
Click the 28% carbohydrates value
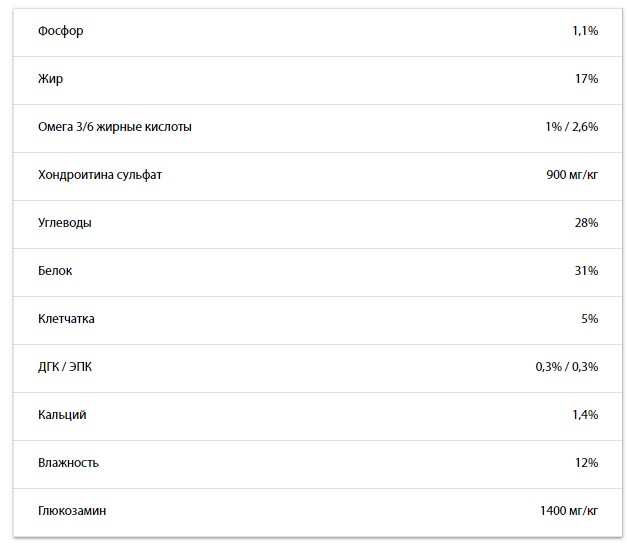click(x=586, y=223)
